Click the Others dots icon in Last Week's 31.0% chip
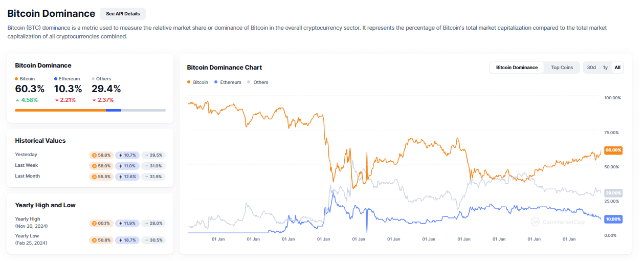644x261 pixels. tap(146, 166)
